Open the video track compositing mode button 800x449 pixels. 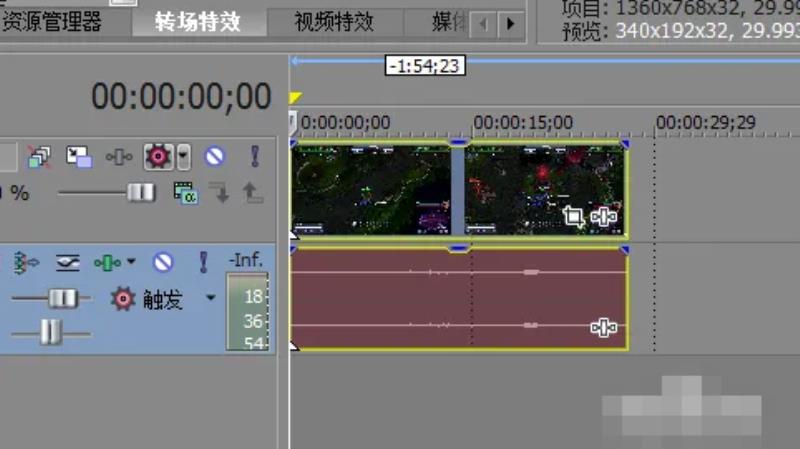click(186, 193)
